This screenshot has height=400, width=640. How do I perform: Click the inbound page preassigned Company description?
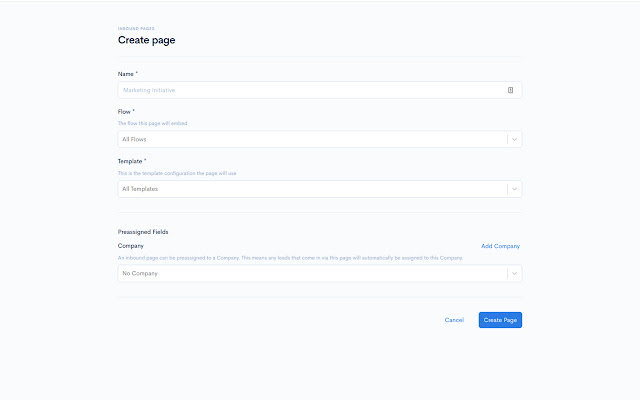coord(290,258)
